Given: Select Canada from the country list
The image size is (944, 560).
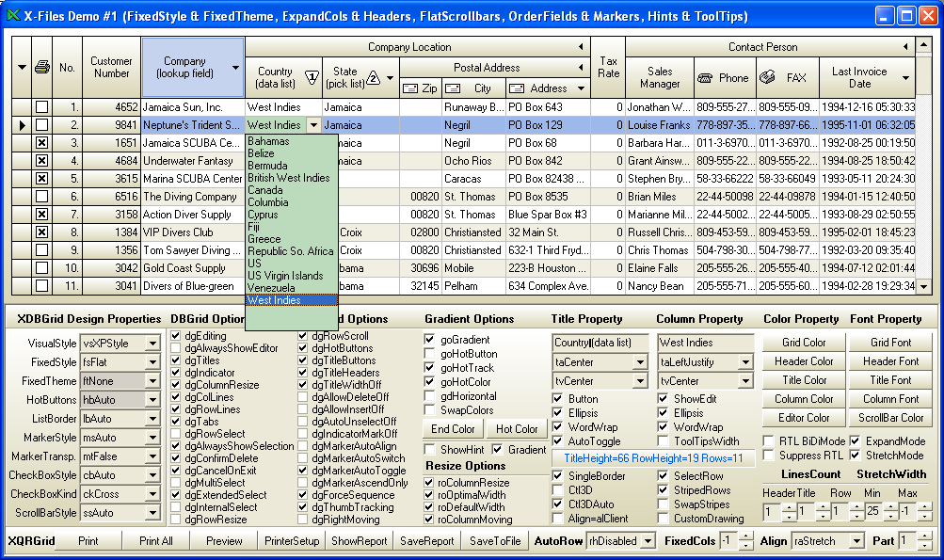Looking at the screenshot, I should (x=264, y=190).
